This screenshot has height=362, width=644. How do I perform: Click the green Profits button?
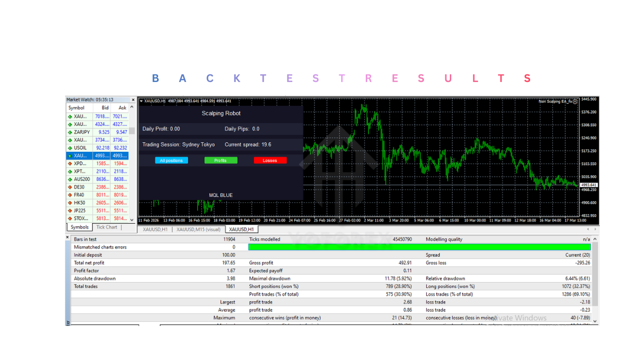pos(220,160)
